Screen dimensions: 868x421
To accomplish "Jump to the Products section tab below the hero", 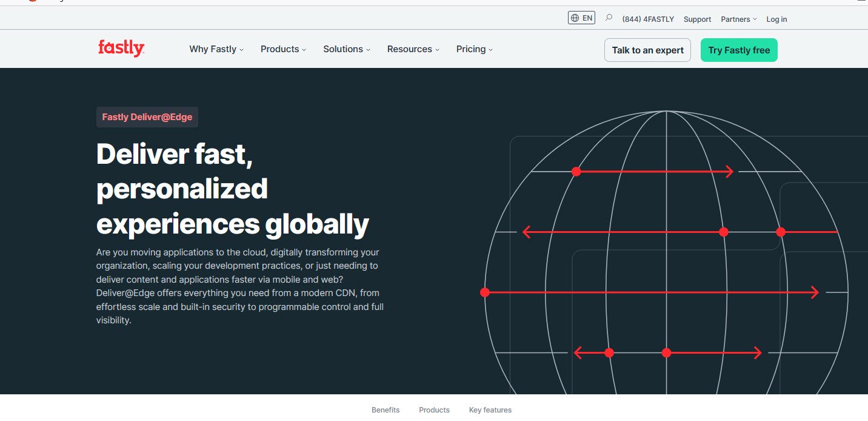I will click(434, 410).
